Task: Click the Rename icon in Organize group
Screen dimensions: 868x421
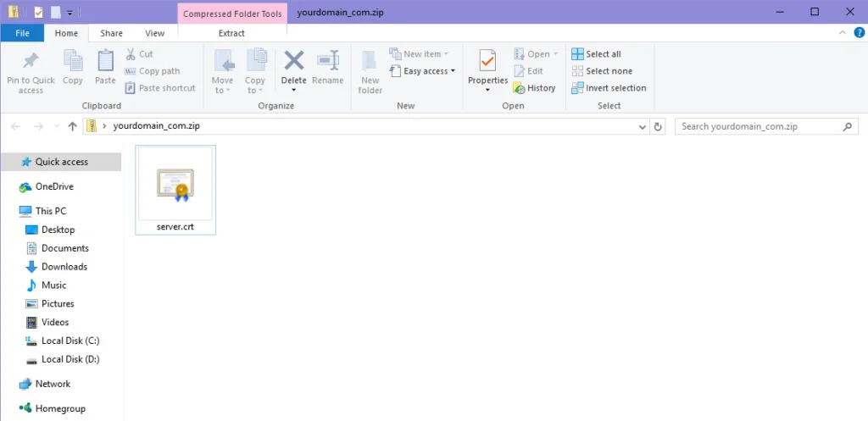Action: pyautogui.click(x=328, y=62)
